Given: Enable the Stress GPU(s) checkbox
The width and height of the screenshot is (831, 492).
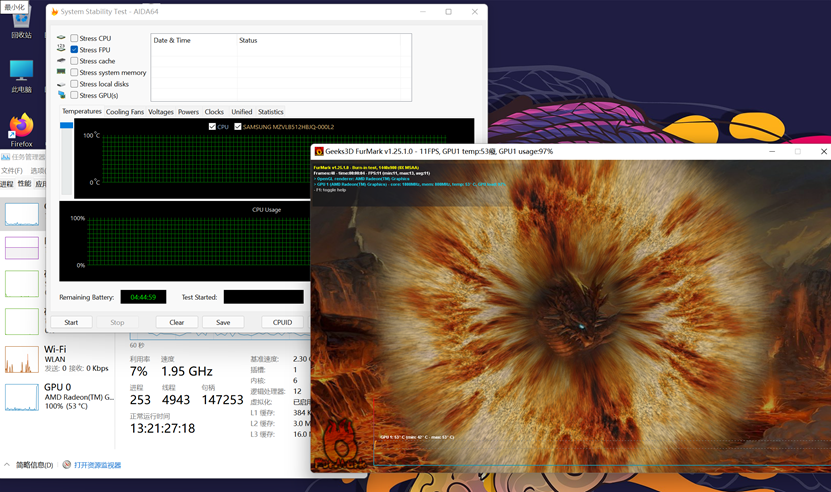Looking at the screenshot, I should point(74,95).
